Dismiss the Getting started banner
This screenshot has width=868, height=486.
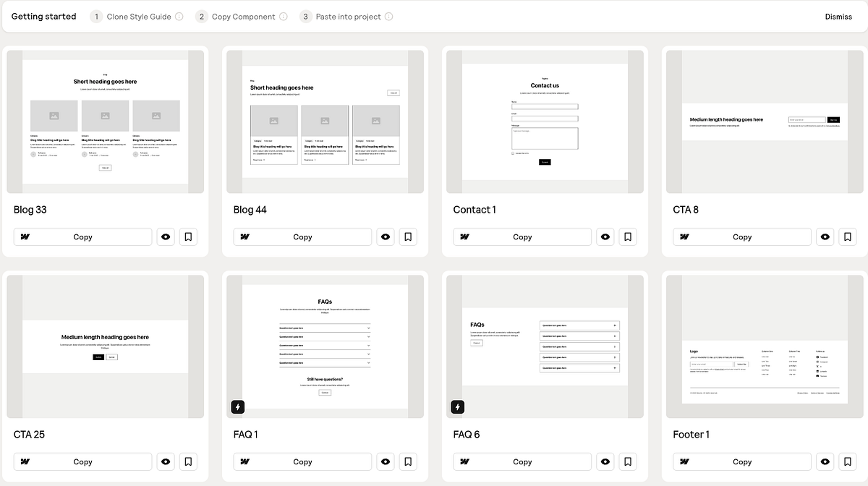[x=838, y=16]
